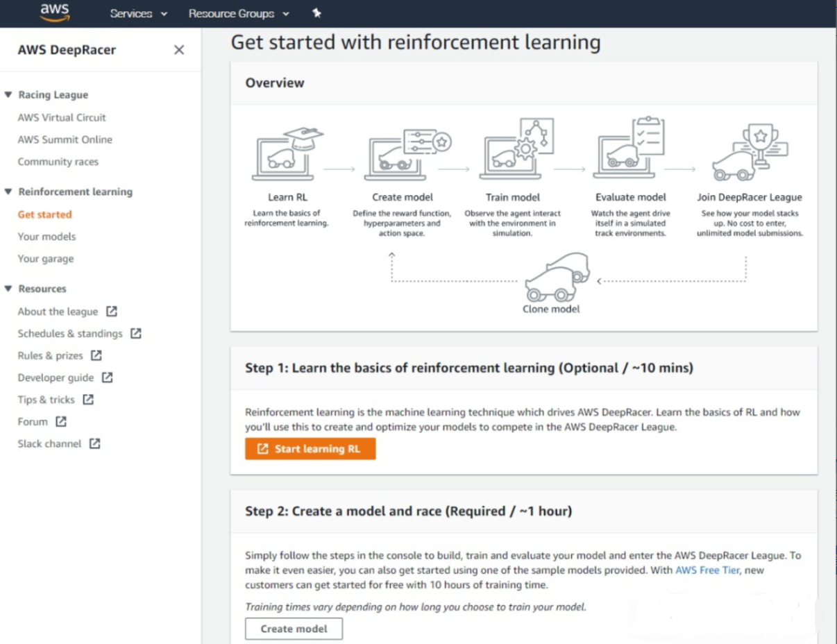Click external link icon beside Tips & tricks
837x644 pixels.
point(88,400)
